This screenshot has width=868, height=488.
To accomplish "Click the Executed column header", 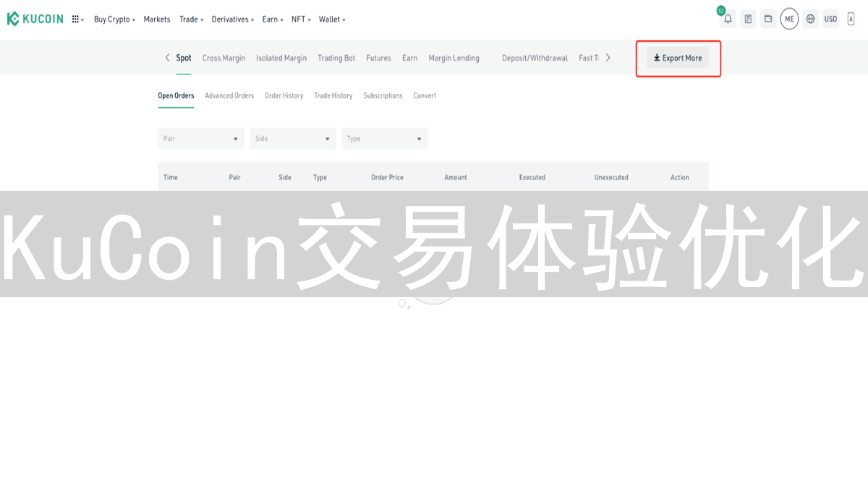I will (532, 177).
